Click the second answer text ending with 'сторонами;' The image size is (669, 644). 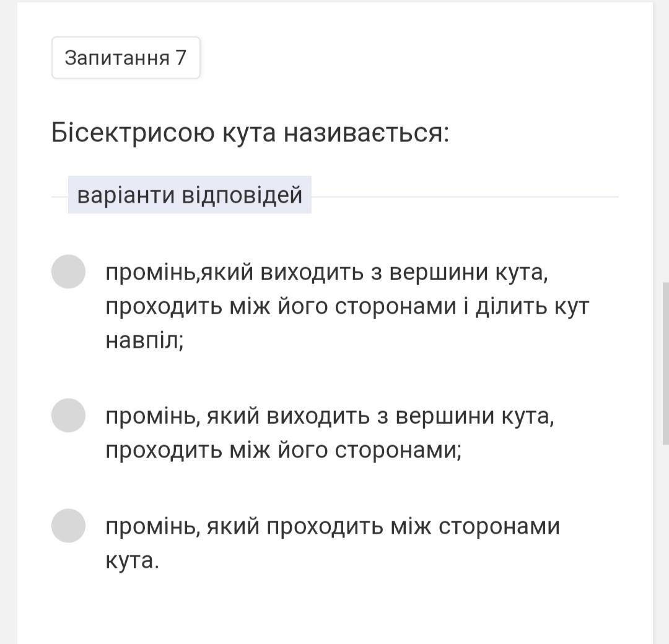click(330, 433)
